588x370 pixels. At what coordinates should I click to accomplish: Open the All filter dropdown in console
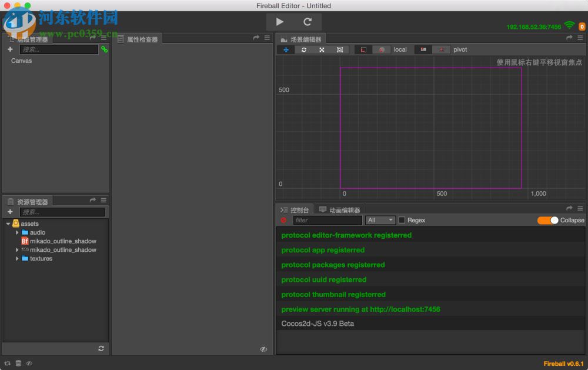pyautogui.click(x=380, y=220)
